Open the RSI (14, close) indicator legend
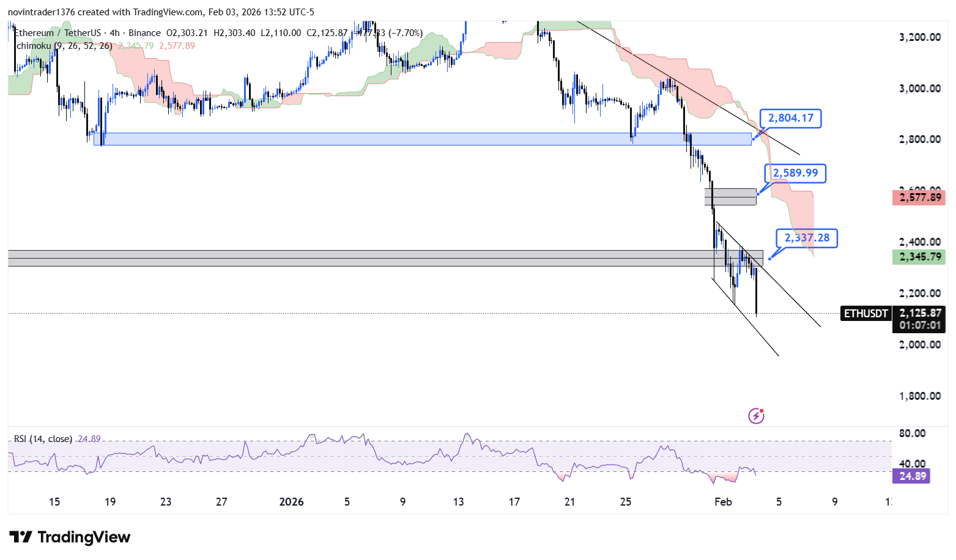The image size is (956, 560). coord(43,439)
